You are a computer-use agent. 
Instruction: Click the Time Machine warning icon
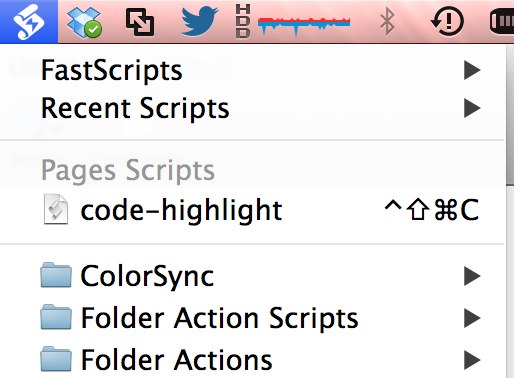pos(447,22)
